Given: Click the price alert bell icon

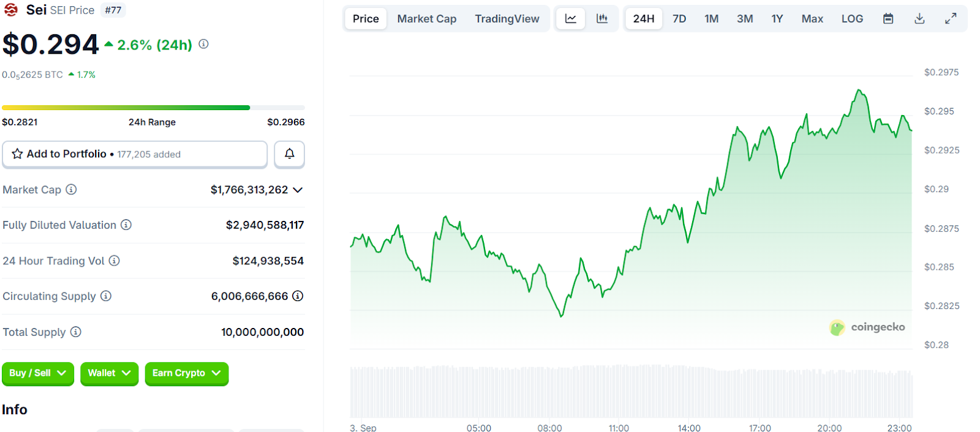Looking at the screenshot, I should (x=289, y=154).
